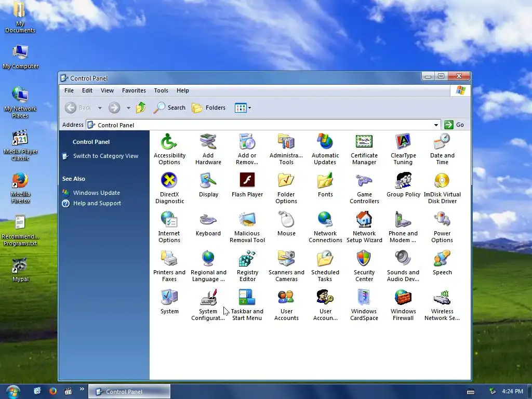Open the View menu
The width and height of the screenshot is (532, 399).
point(107,90)
